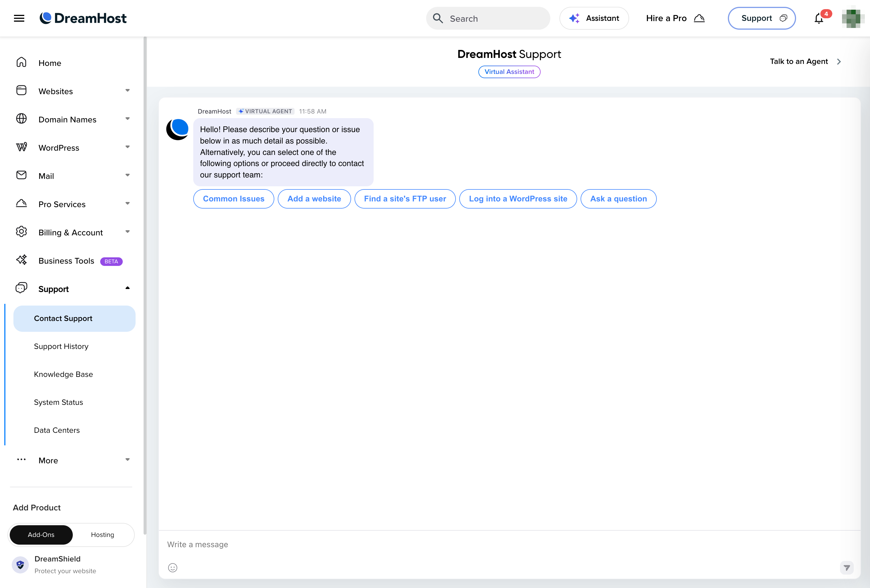This screenshot has height=588, width=870.
Task: Expand the Websites section
Action: click(128, 90)
